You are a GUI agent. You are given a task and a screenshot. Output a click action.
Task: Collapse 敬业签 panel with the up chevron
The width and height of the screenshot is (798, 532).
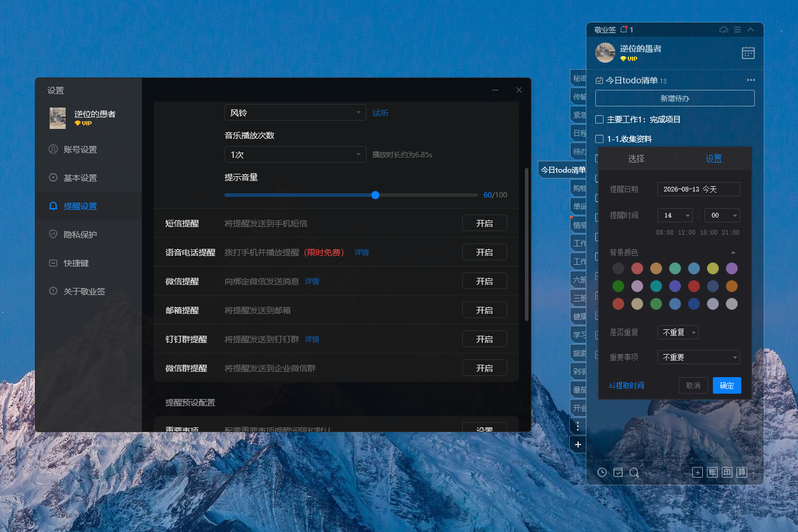click(x=751, y=30)
